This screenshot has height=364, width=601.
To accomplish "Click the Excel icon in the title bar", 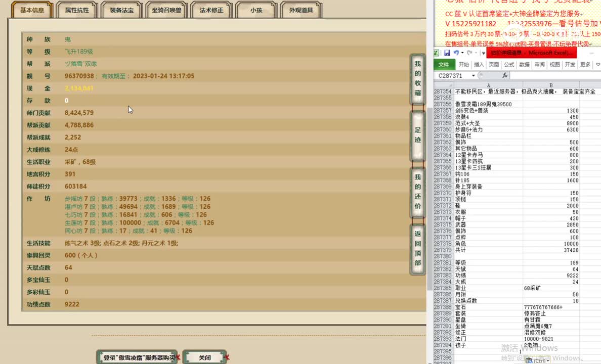I will [x=436, y=53].
